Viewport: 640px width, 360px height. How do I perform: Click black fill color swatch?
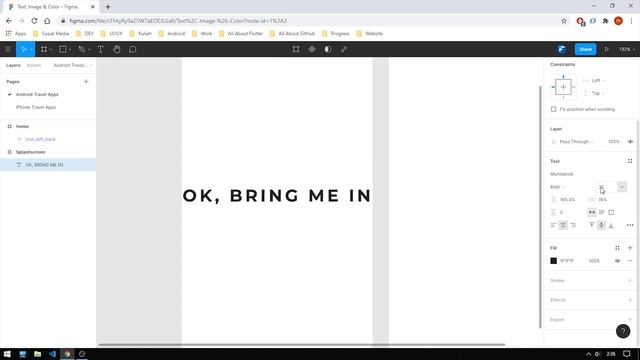coord(553,261)
